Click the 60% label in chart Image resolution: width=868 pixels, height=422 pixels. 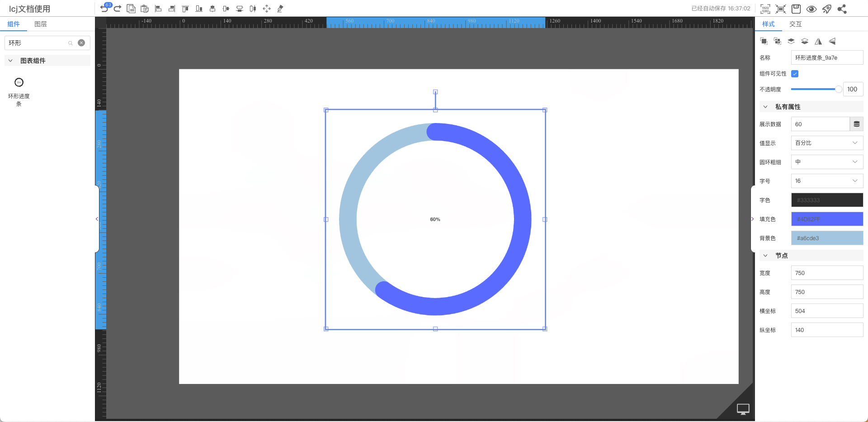click(435, 219)
